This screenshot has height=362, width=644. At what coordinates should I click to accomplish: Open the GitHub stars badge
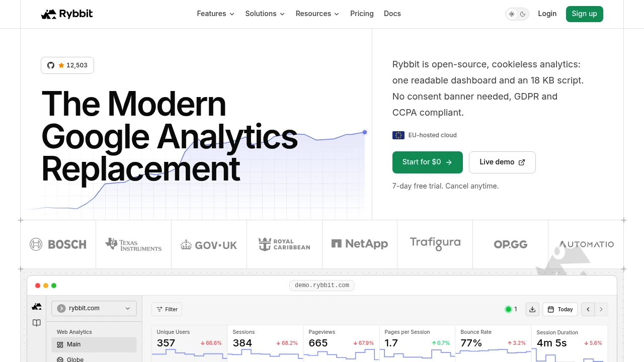click(x=67, y=65)
